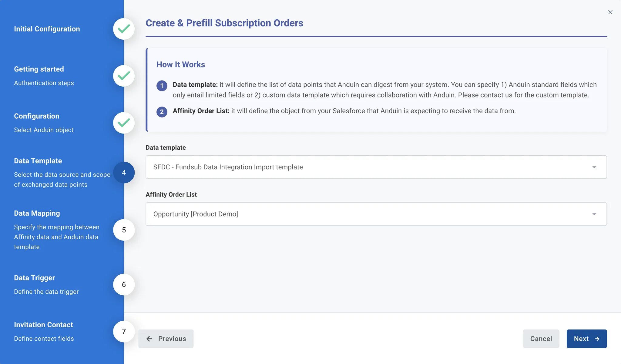The width and height of the screenshot is (621, 364).
Task: Go to step 6 Data Trigger circle
Action: pyautogui.click(x=124, y=284)
